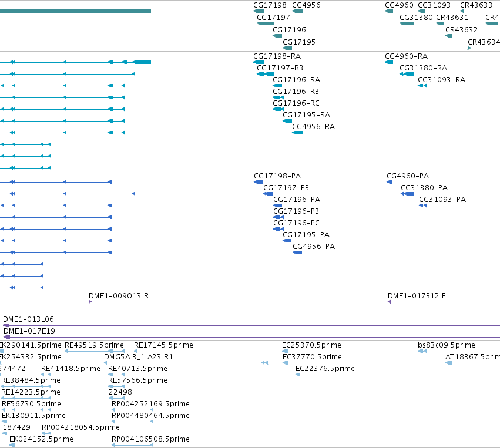Click BAC end DME1-017B12.F label
Viewport: 500px width, 448px height.
[417, 296]
